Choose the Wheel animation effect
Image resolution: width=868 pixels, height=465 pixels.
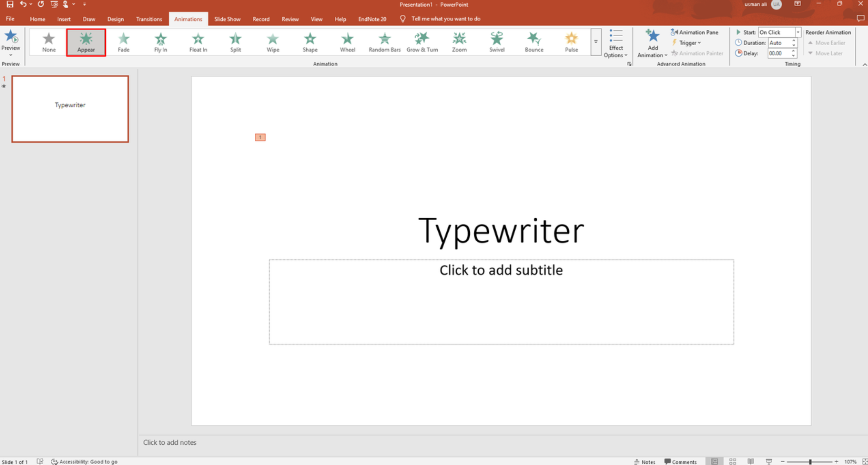tap(347, 42)
